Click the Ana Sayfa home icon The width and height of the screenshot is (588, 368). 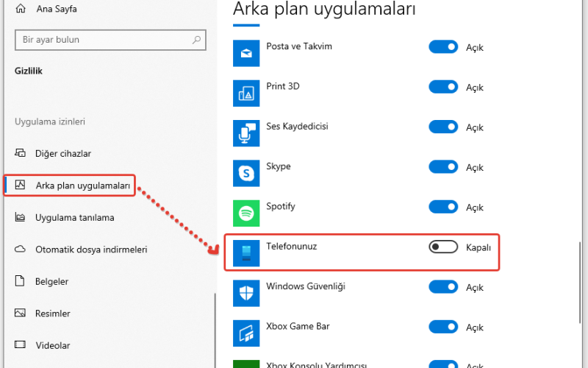[x=21, y=9]
